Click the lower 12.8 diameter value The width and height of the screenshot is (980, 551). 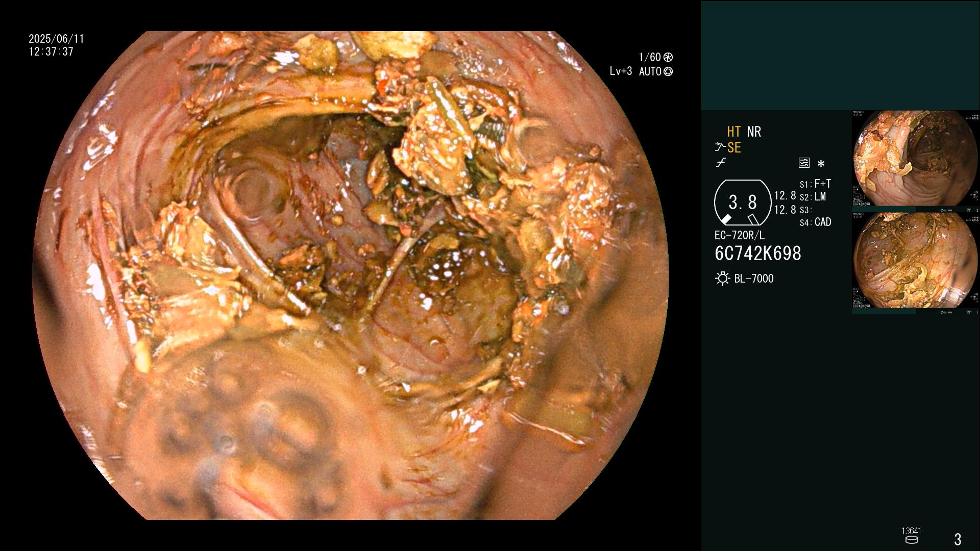(785, 210)
